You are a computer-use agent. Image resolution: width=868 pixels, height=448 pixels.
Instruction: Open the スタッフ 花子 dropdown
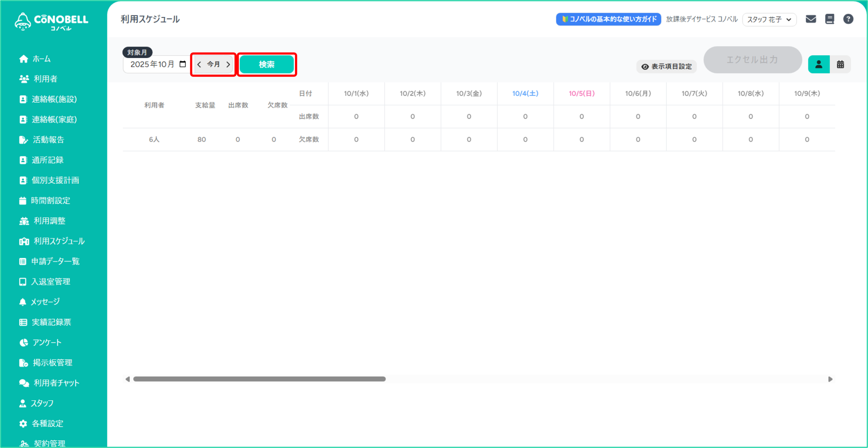click(x=769, y=19)
